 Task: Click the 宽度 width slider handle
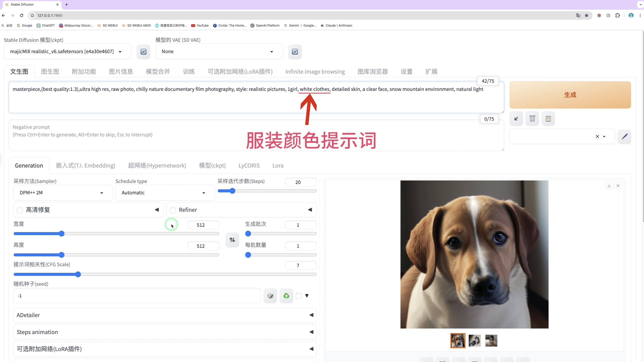[61, 234]
